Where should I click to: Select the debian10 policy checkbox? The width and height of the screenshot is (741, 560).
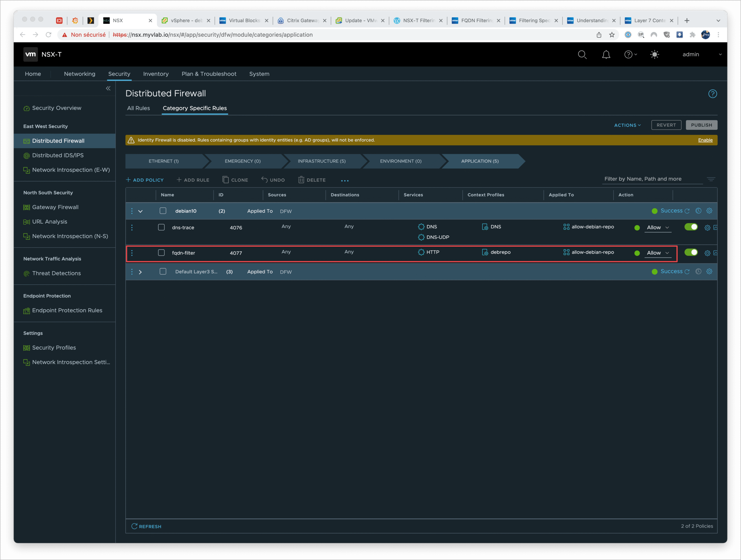[x=163, y=211]
